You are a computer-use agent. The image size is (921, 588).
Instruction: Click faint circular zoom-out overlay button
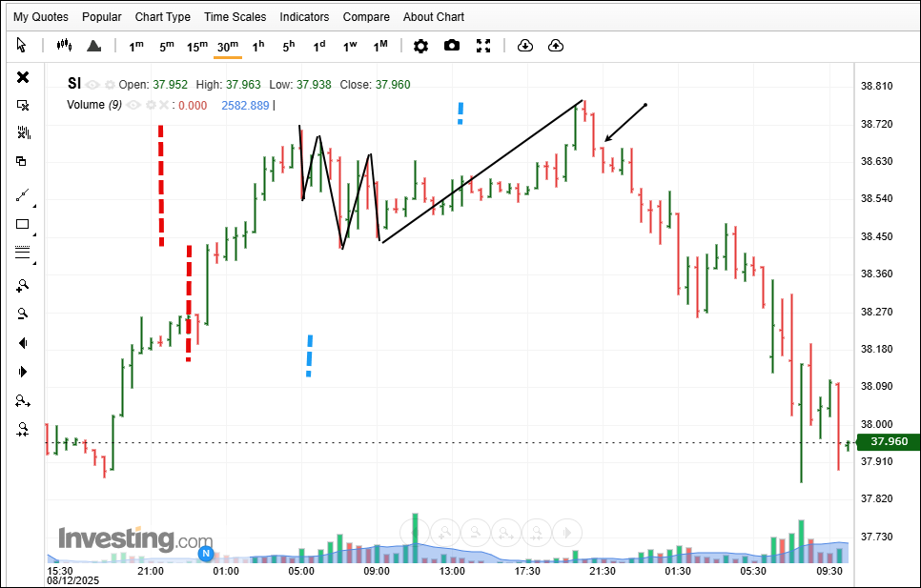(x=476, y=533)
